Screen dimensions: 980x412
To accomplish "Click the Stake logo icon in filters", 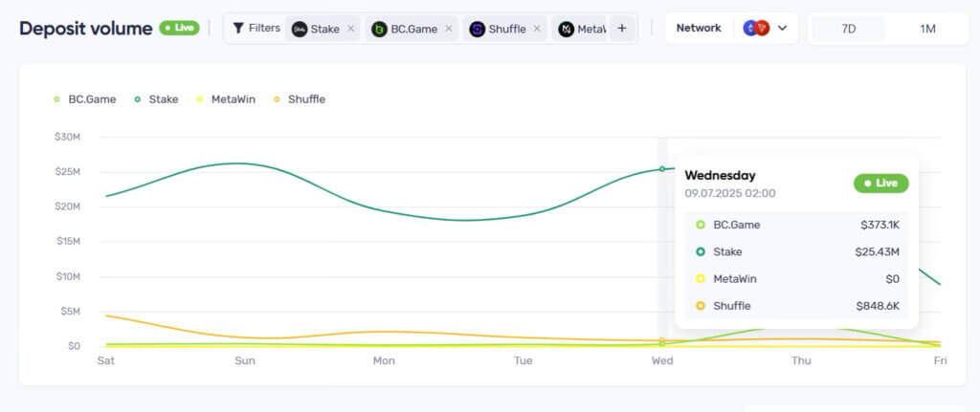I will tap(300, 29).
